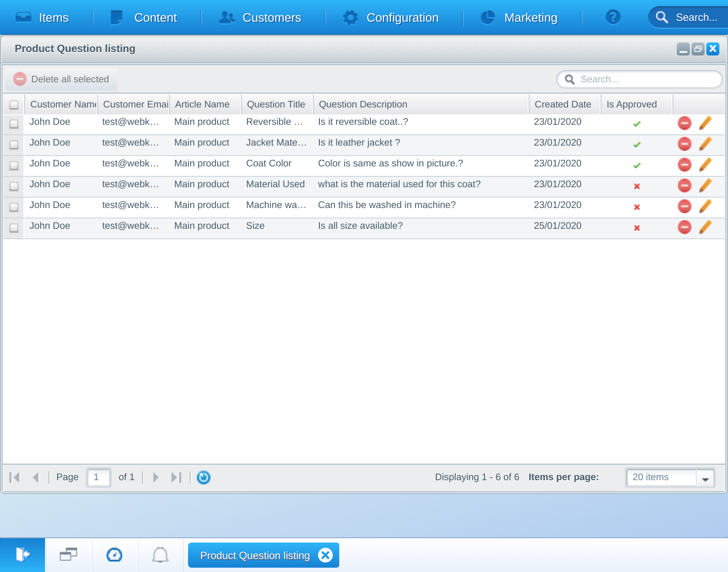Open the items per page dropdown arrow

pyautogui.click(x=705, y=478)
